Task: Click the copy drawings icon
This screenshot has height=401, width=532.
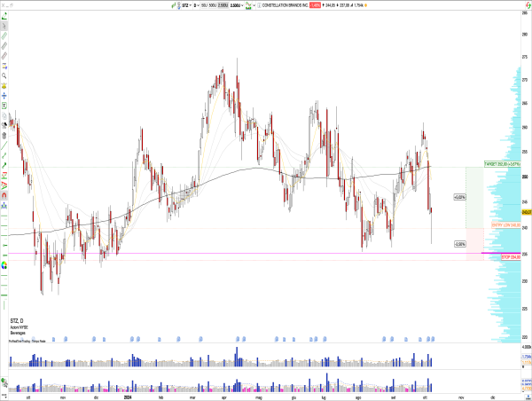Action: coord(4,116)
